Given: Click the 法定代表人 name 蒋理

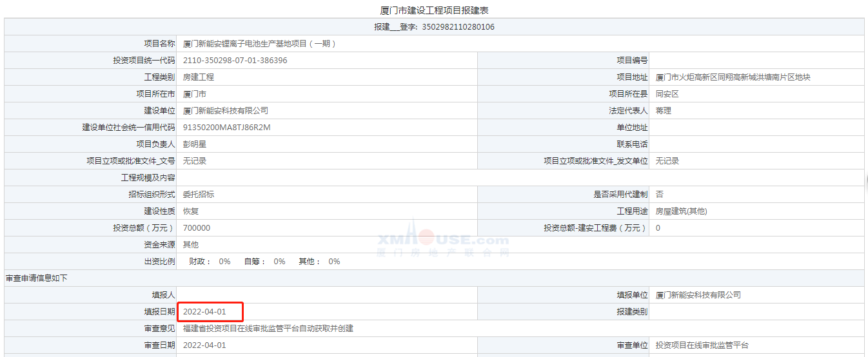Looking at the screenshot, I should point(664,111).
